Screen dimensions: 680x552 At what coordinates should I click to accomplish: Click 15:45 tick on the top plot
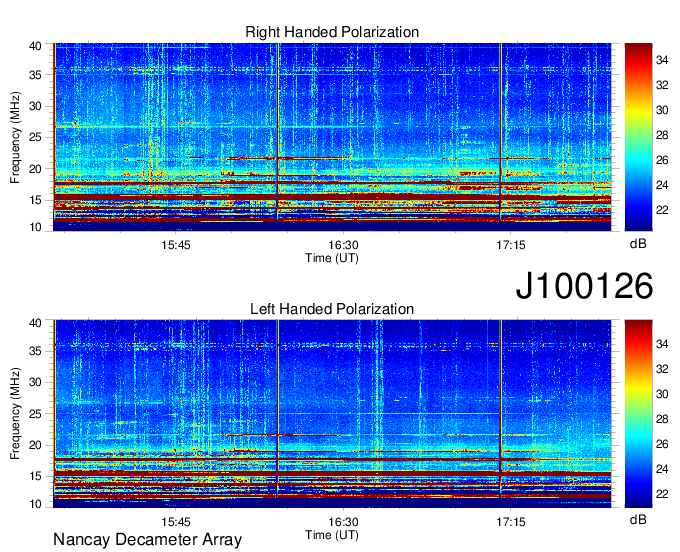(176, 245)
